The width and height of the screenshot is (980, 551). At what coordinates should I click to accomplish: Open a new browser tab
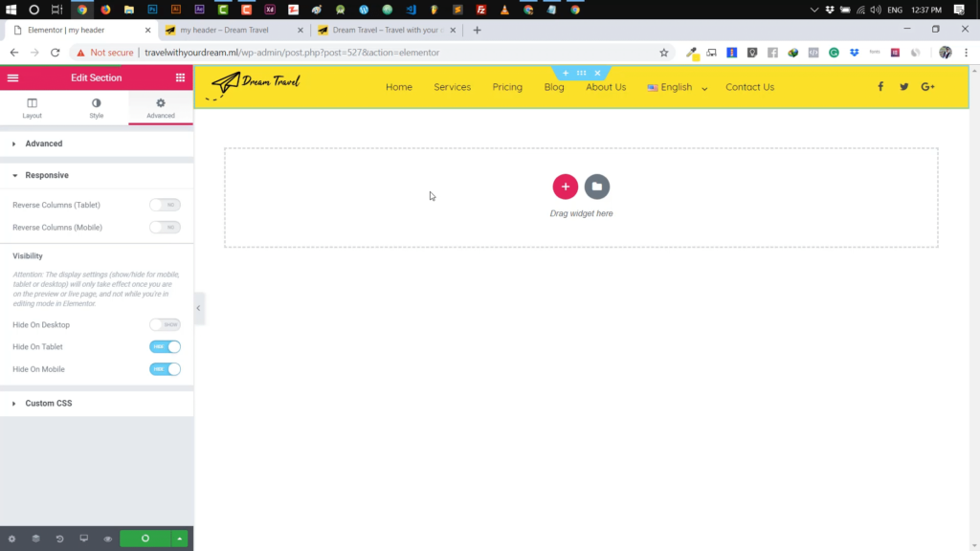[477, 30]
